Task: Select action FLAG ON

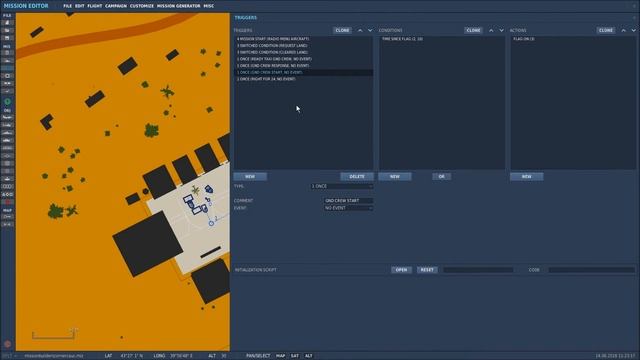Action: coord(573,39)
